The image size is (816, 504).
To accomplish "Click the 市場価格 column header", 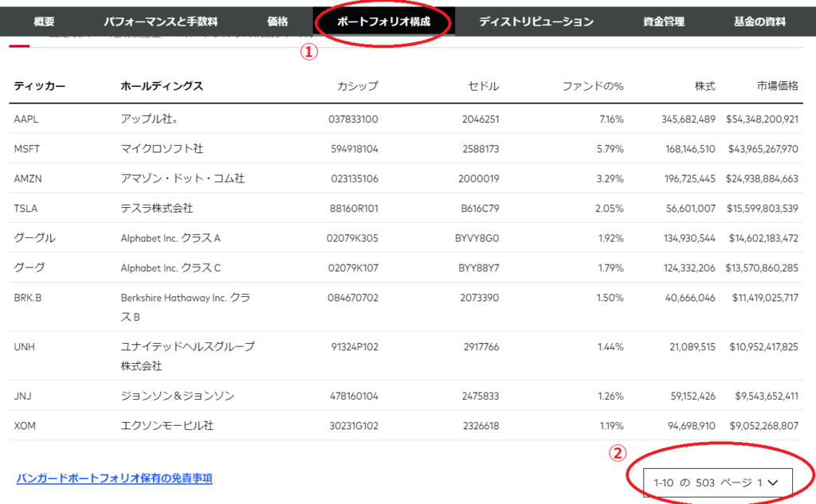I will [x=778, y=86].
